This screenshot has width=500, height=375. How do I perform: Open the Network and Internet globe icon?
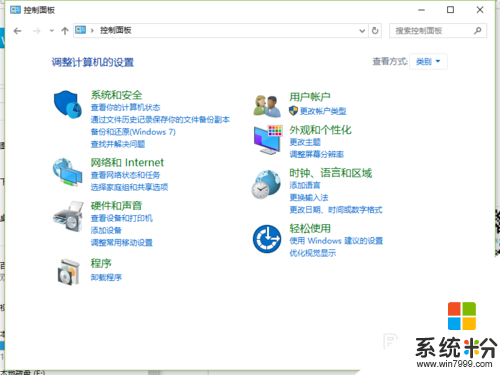pyautogui.click(x=68, y=172)
